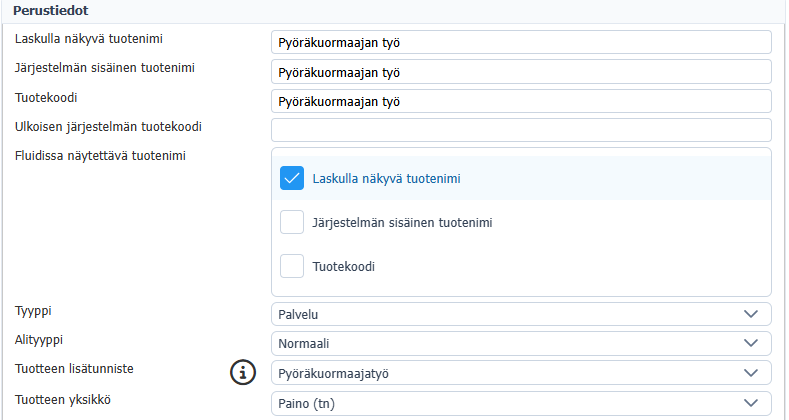Click the chevron arrow in the Tyyppi field

[x=752, y=314]
